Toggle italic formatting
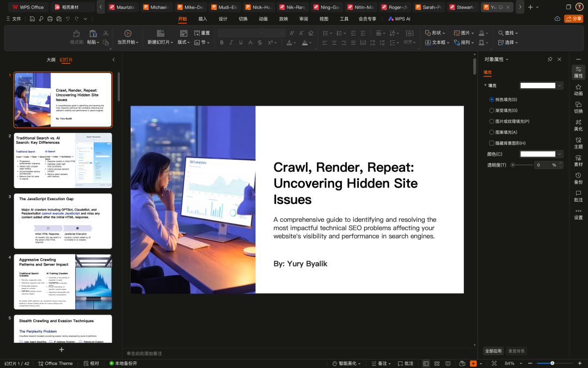Viewport: 588px width, 368px height. 231,43
